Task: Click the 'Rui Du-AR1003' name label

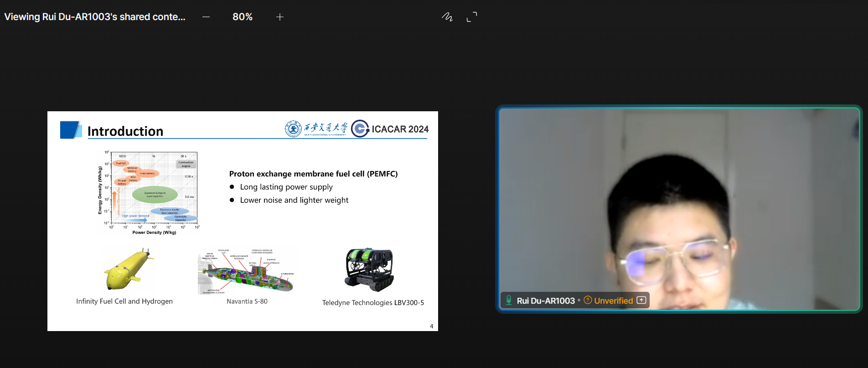Action: [546, 301]
